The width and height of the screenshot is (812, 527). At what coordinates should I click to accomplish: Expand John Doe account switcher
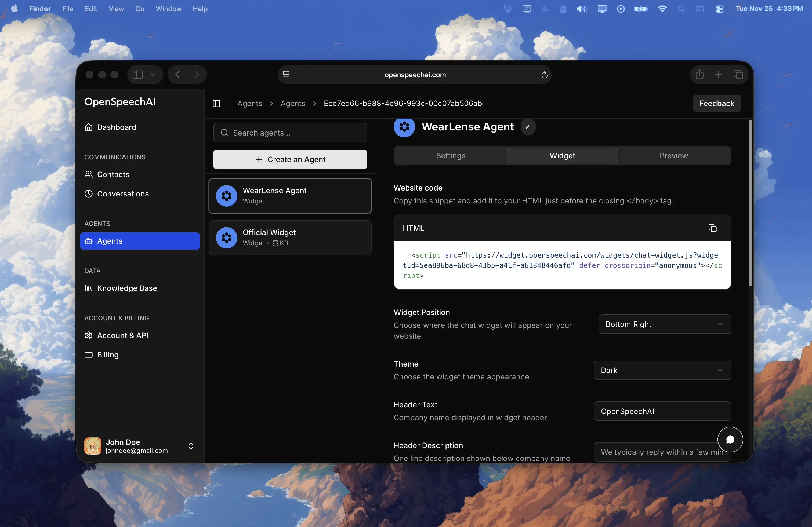click(x=191, y=446)
